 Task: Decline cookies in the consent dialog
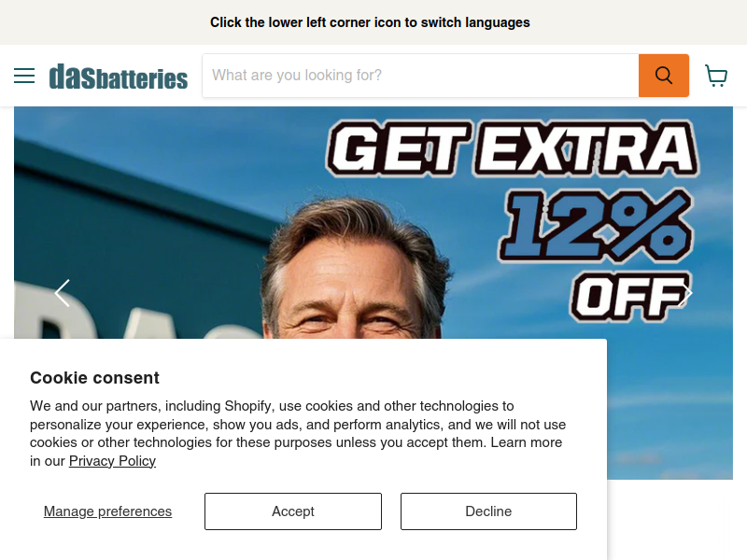click(488, 511)
